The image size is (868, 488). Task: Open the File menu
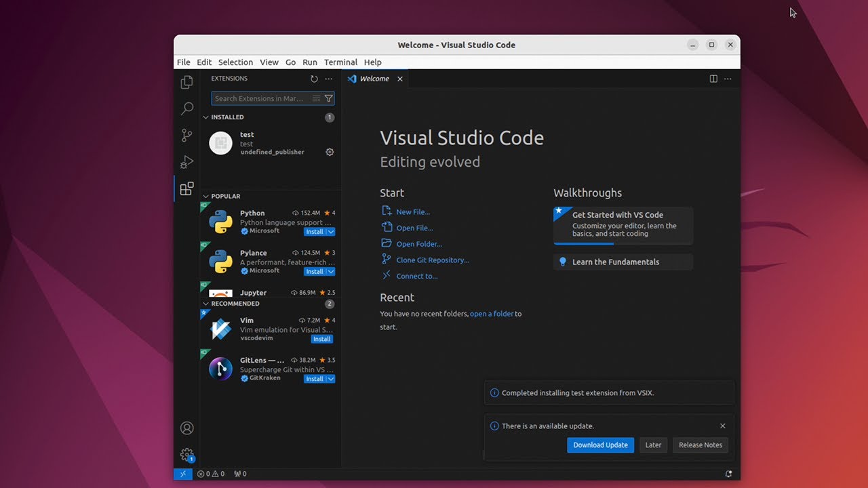(184, 62)
